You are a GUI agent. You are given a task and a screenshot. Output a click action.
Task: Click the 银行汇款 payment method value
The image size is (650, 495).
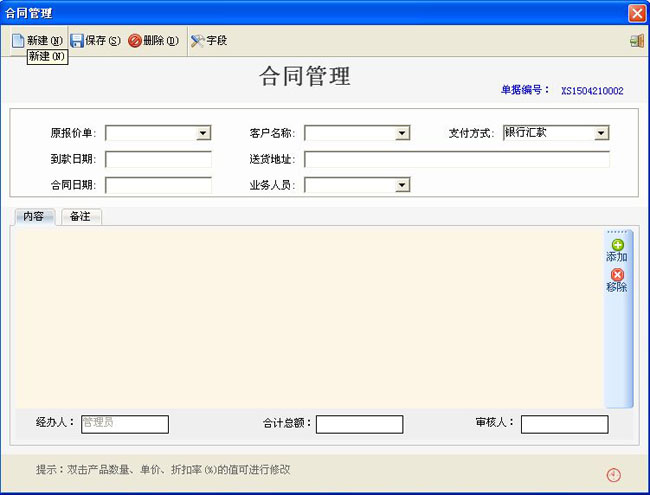tap(526, 132)
